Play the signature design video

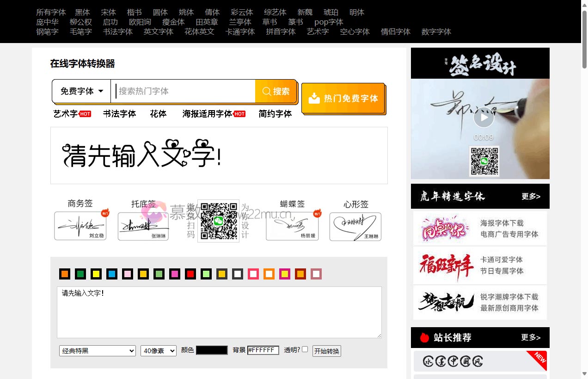[x=484, y=117]
